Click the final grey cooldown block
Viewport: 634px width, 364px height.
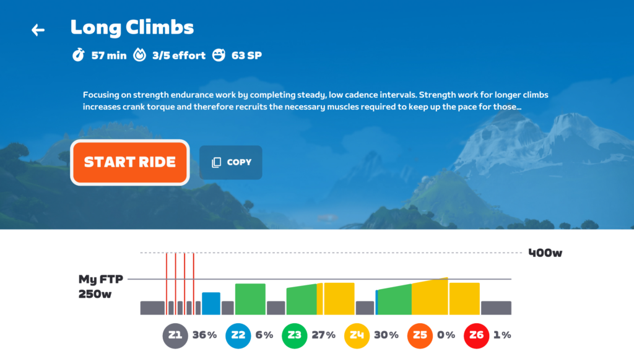click(x=496, y=308)
